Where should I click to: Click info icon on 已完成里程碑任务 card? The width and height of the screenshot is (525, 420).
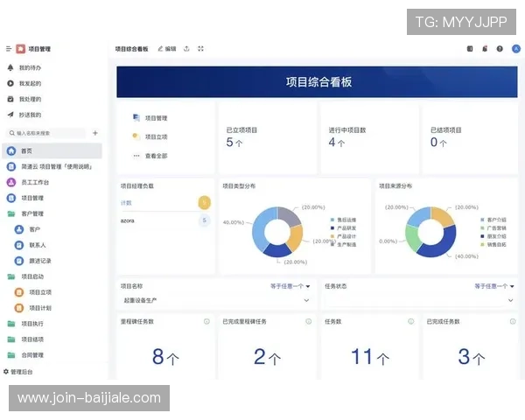[x=309, y=321]
